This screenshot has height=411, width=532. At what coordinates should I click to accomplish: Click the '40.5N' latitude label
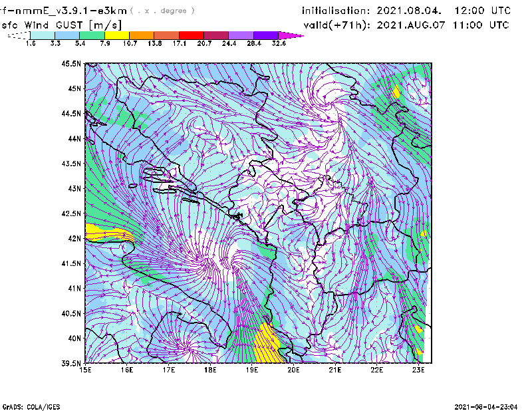point(71,313)
